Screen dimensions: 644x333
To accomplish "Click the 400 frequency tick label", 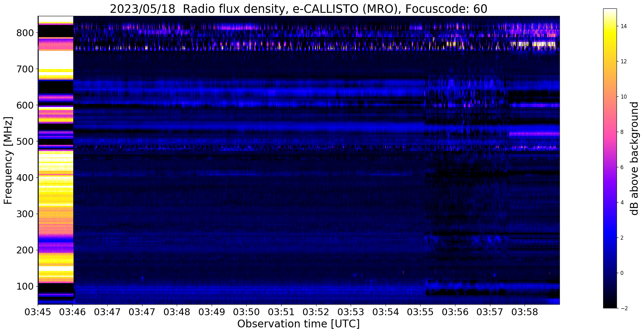I will click(25, 178).
